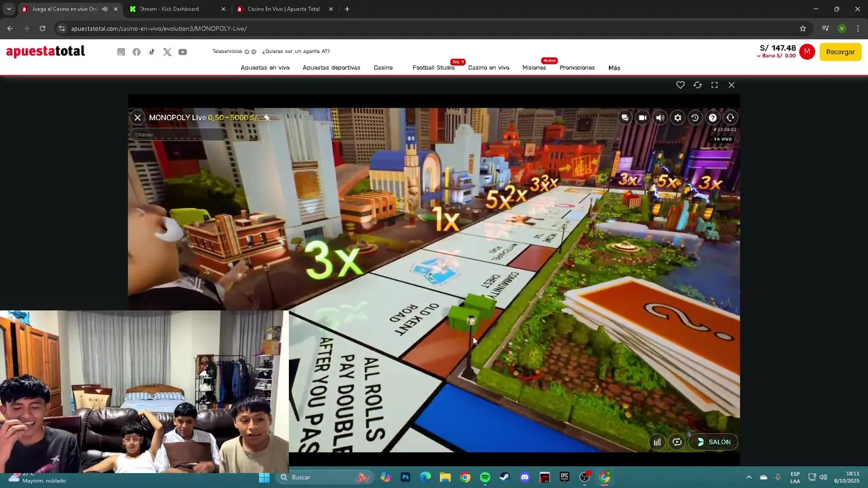Screen dimensions: 868x488
Task: Open Photoshop from the taskbar
Action: click(406, 477)
